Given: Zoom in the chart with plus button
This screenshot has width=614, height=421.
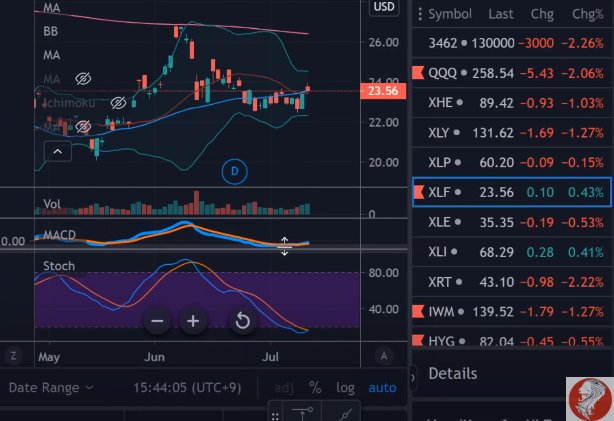Looking at the screenshot, I should [x=193, y=321].
